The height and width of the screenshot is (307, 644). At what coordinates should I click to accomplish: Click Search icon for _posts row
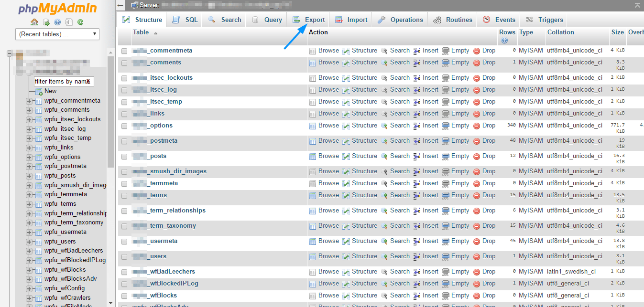[x=384, y=156]
